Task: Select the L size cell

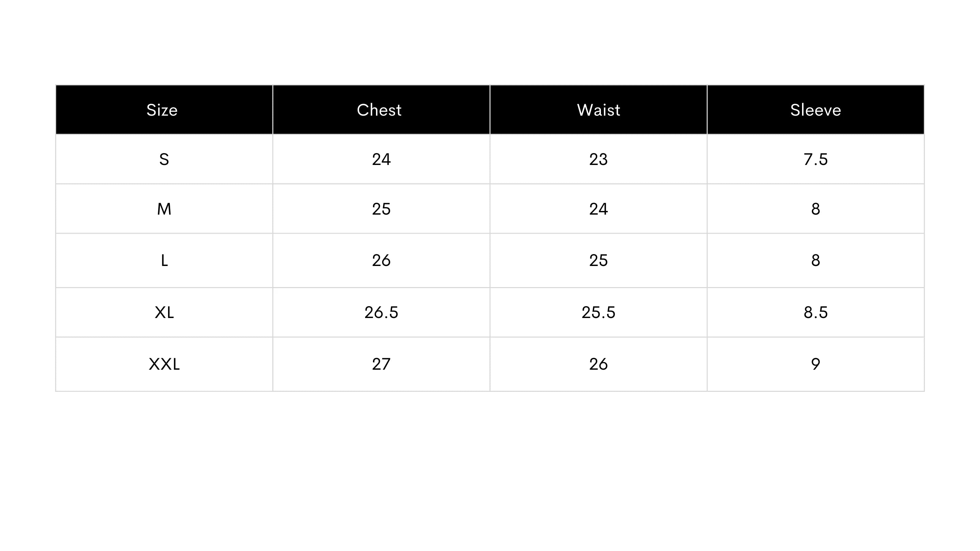Action: click(x=164, y=261)
